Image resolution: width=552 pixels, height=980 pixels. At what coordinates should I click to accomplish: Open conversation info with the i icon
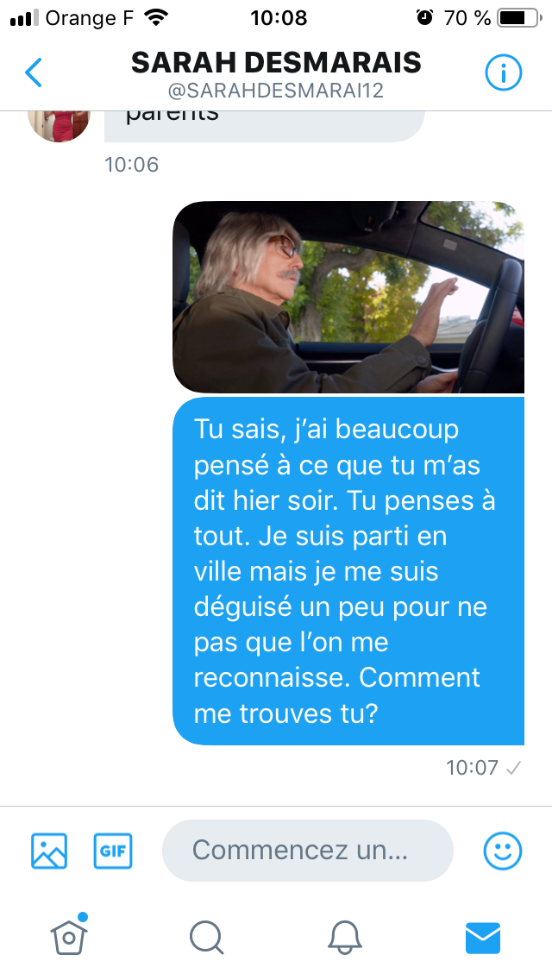(503, 73)
